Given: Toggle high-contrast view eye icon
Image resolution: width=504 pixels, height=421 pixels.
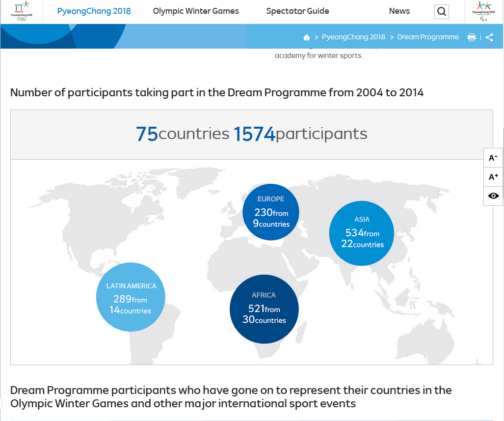Looking at the screenshot, I should coord(493,196).
